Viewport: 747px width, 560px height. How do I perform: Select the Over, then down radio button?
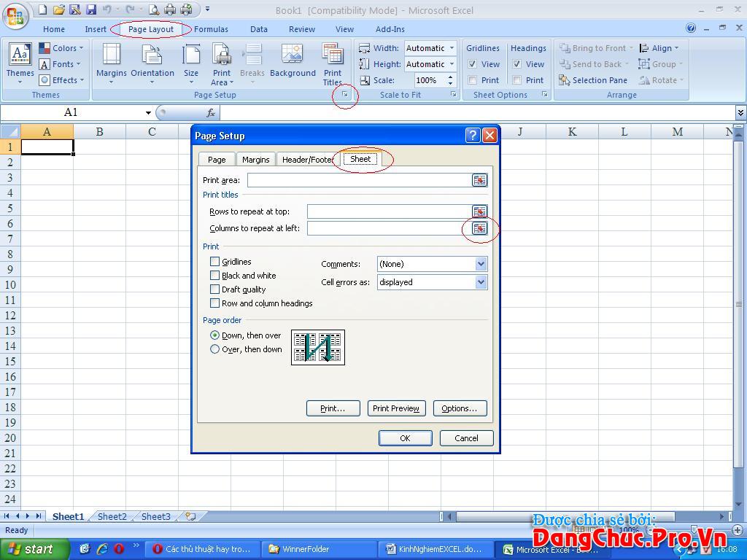click(214, 349)
